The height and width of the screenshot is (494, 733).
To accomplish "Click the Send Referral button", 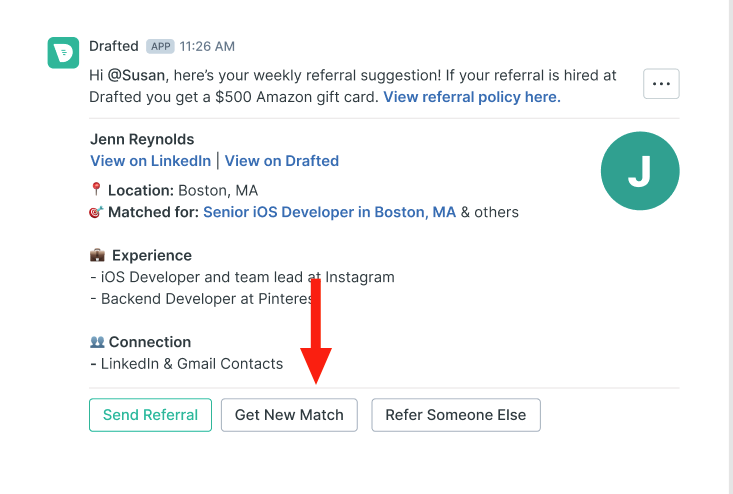I will [151, 415].
